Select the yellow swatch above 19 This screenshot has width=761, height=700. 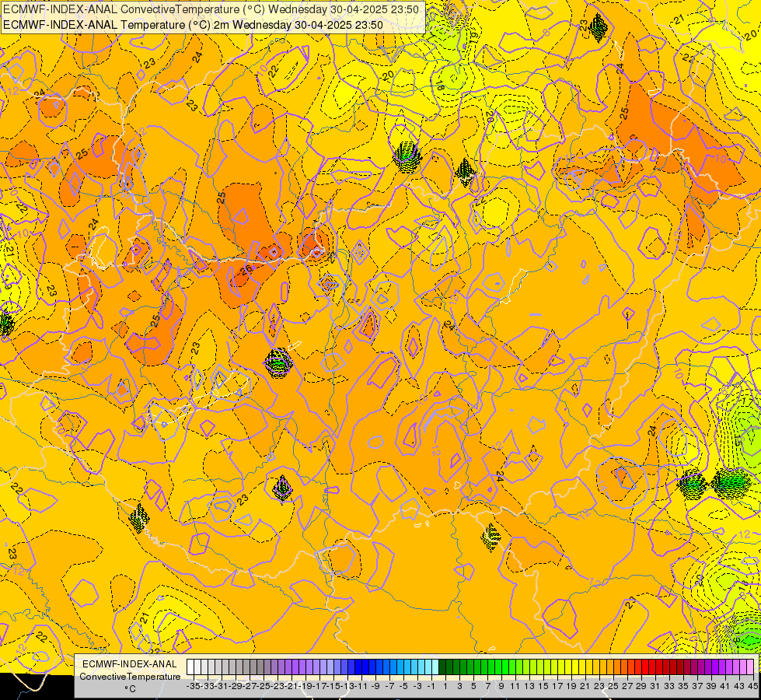[569, 667]
